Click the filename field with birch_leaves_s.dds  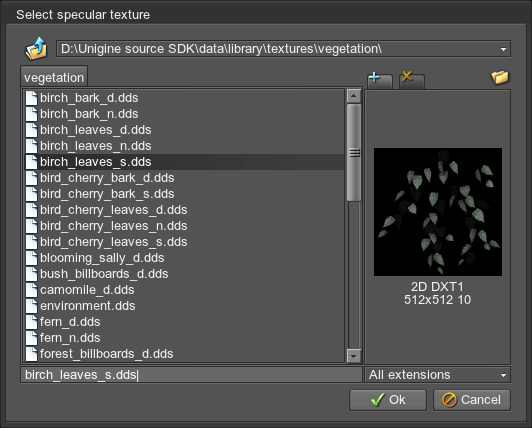191,375
